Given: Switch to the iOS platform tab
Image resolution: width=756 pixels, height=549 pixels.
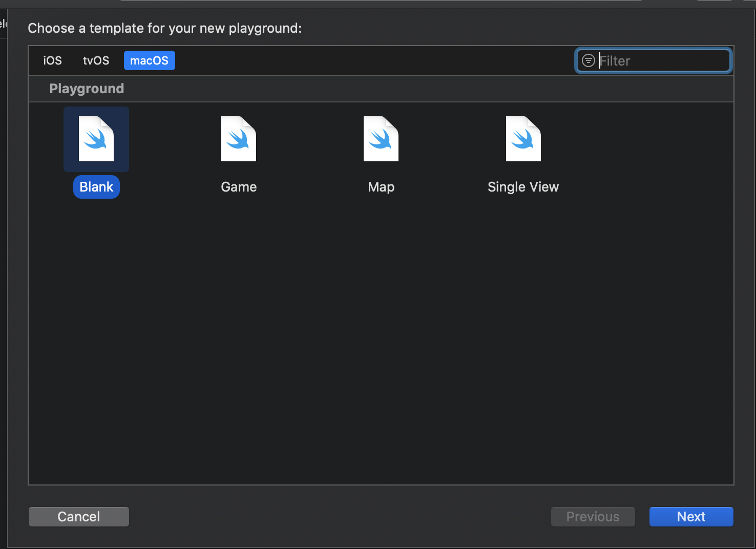Looking at the screenshot, I should [52, 60].
